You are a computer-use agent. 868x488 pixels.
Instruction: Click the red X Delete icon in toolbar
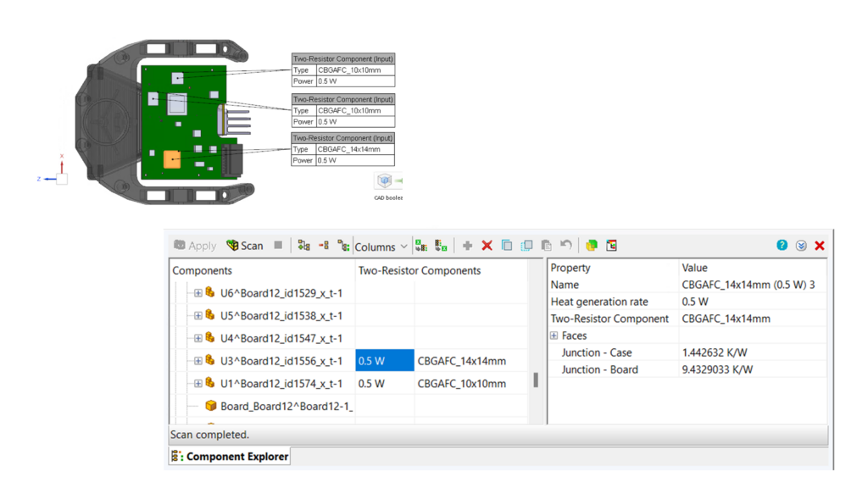487,245
